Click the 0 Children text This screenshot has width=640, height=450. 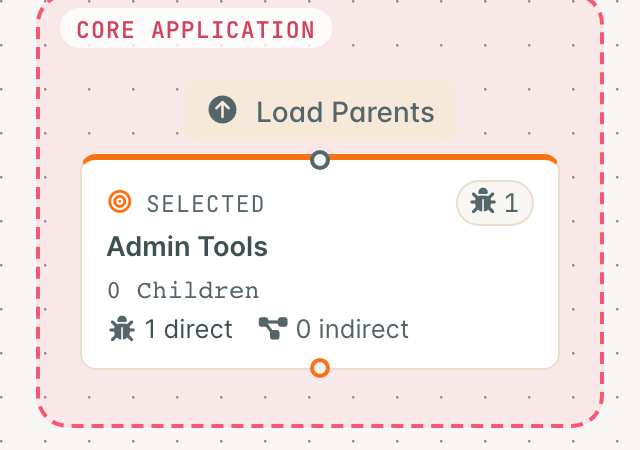[183, 291]
